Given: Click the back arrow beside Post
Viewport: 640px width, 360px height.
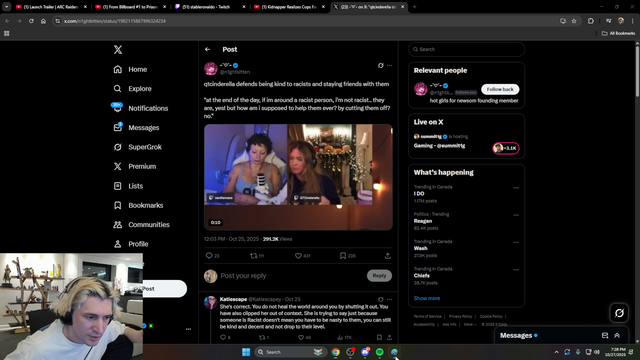Looking at the screenshot, I should point(207,49).
